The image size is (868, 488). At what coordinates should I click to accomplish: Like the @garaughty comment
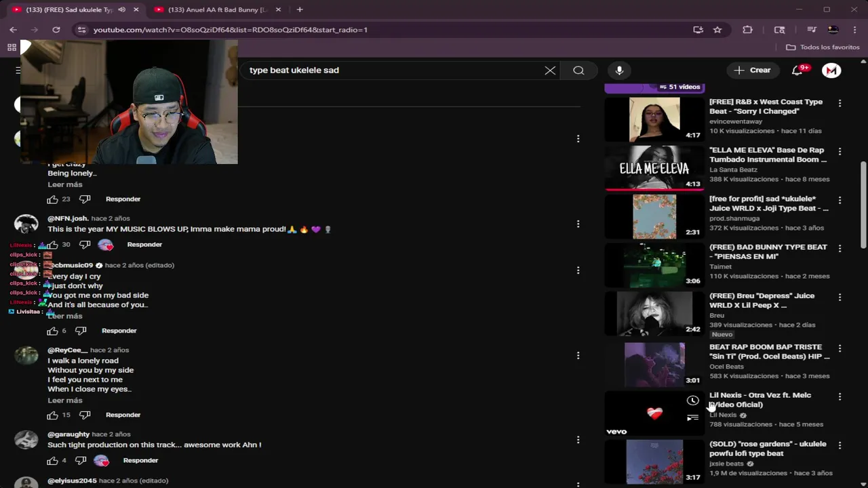point(52,460)
